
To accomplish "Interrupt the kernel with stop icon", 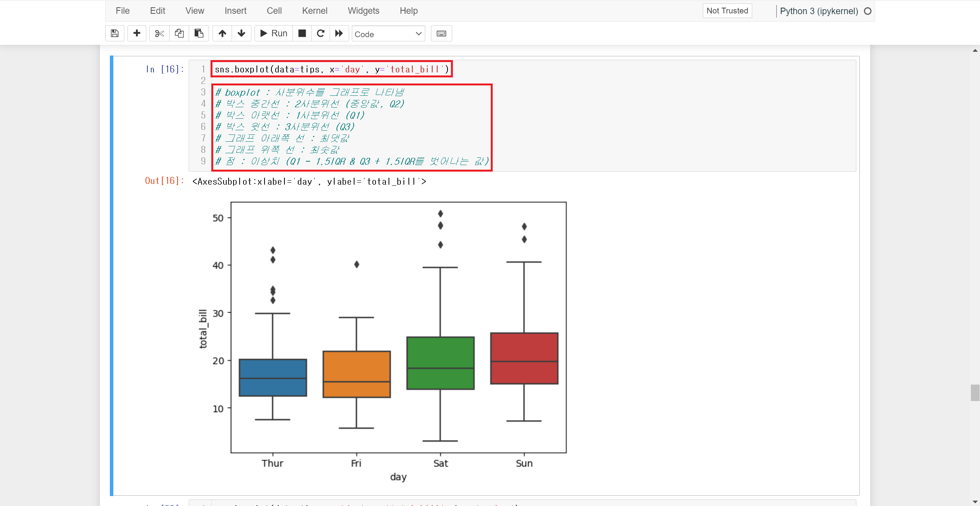I will [x=302, y=33].
